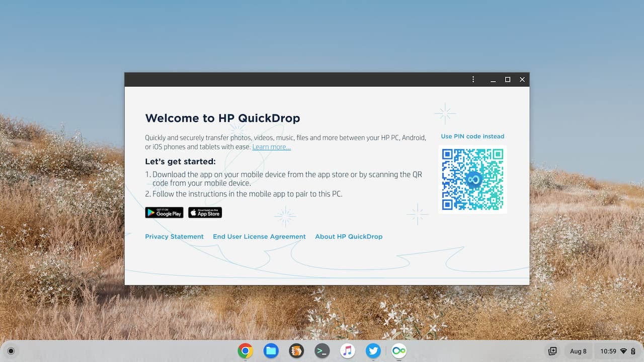Click the HP QuickDrop icon in the shelf

click(x=399, y=351)
